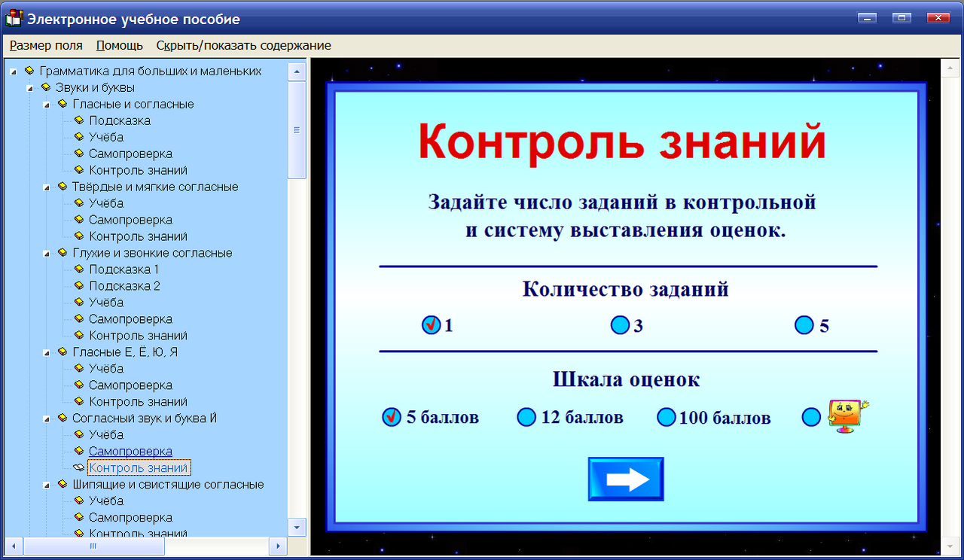Click the book icon beside 'Гласные Е, Ё, Ю, Я'

(x=64, y=352)
